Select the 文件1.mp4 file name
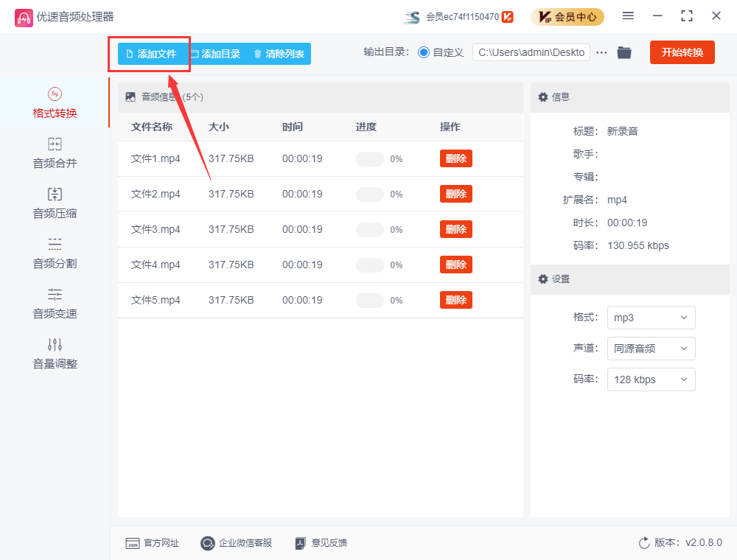This screenshot has height=560, width=737. click(x=155, y=159)
